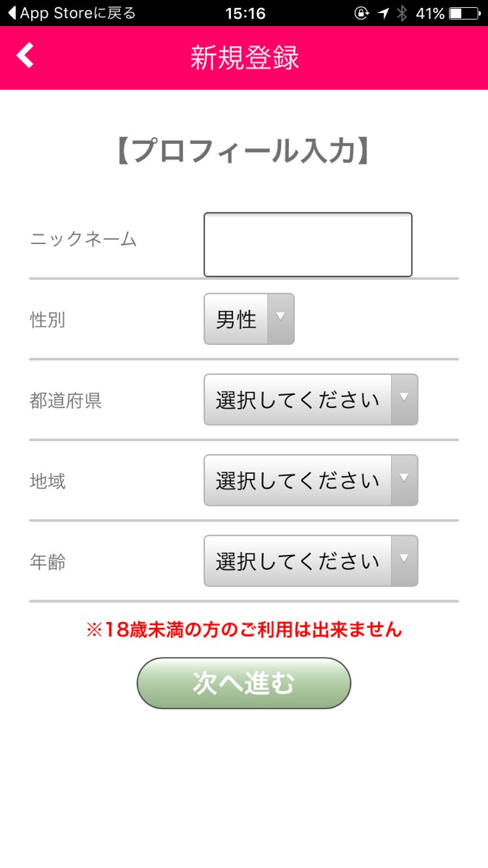Tap the 都道府県 row label

click(65, 401)
